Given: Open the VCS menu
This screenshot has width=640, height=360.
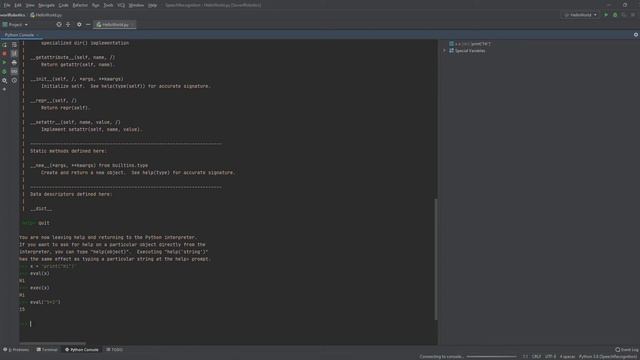Looking at the screenshot, I should click(x=121, y=5).
